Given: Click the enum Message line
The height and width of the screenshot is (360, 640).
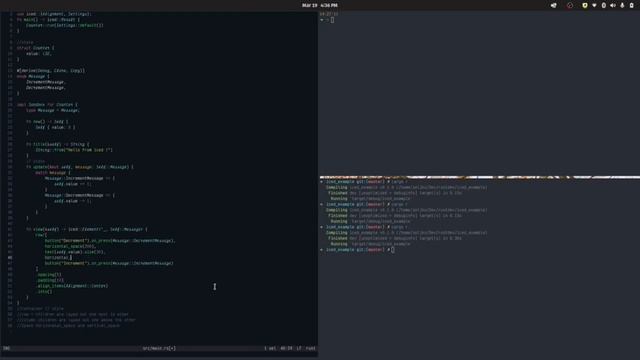Looking at the screenshot, I should 33,76.
